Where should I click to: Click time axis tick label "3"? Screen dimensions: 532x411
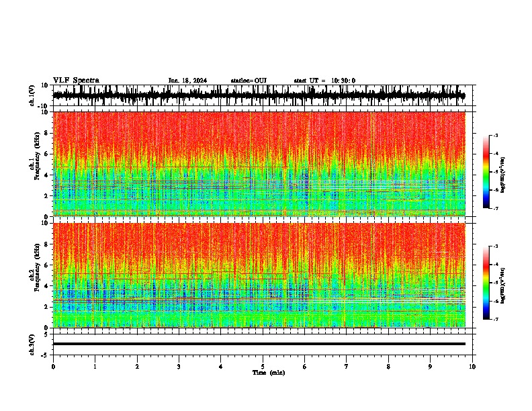pyautogui.click(x=179, y=367)
